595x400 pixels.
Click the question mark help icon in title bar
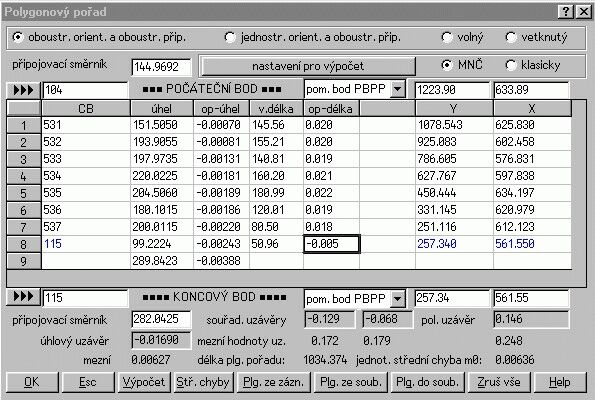click(x=566, y=12)
